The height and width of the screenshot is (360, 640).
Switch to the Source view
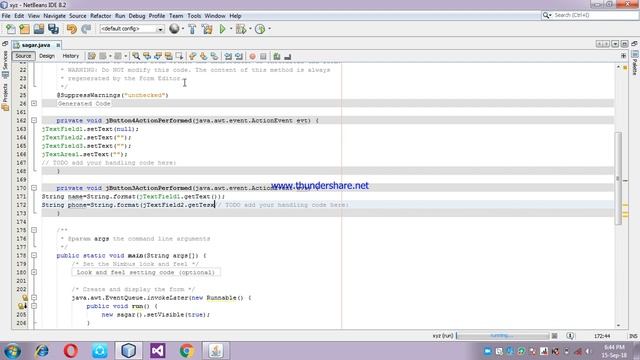tap(23, 56)
